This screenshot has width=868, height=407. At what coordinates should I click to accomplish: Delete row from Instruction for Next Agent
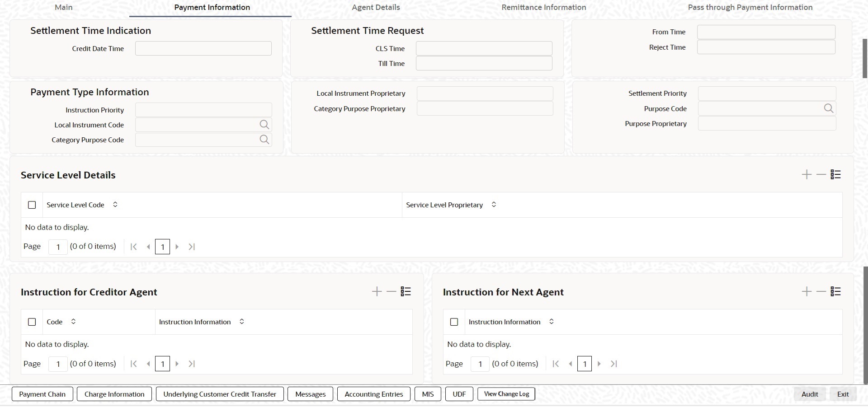click(x=821, y=292)
